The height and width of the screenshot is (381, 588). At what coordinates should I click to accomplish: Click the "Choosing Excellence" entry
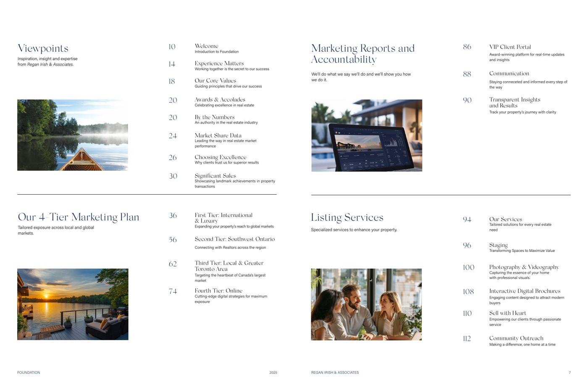[220, 157]
